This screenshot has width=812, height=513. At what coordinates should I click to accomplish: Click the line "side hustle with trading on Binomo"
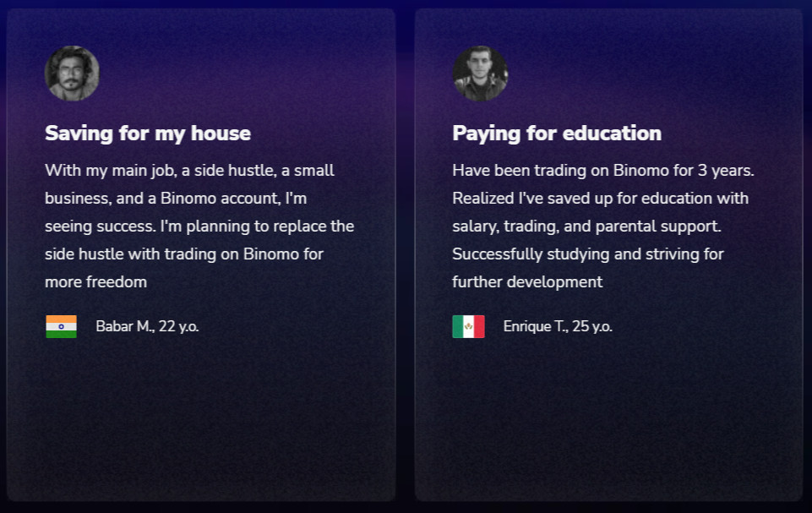pyautogui.click(x=184, y=254)
